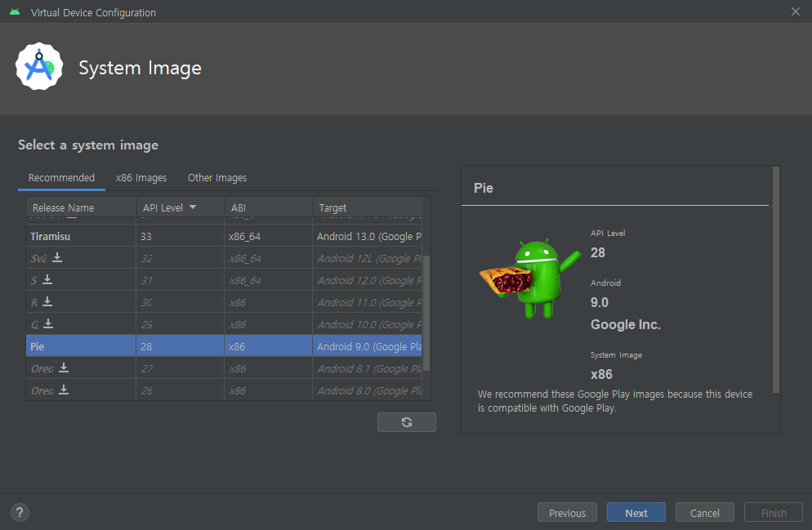Image resolution: width=812 pixels, height=530 pixels.
Task: Click the Android 12.0 target cell
Action: pos(367,280)
